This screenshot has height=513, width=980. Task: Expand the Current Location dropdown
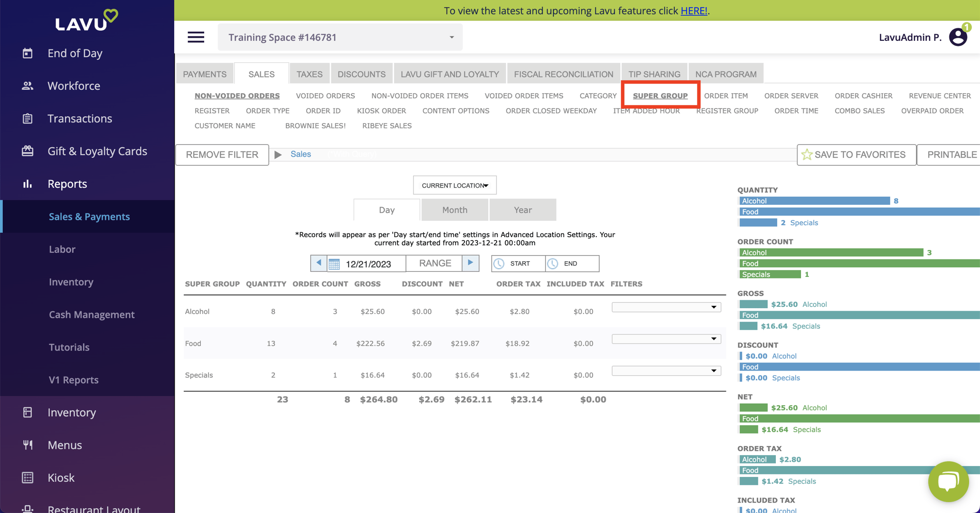[454, 185]
